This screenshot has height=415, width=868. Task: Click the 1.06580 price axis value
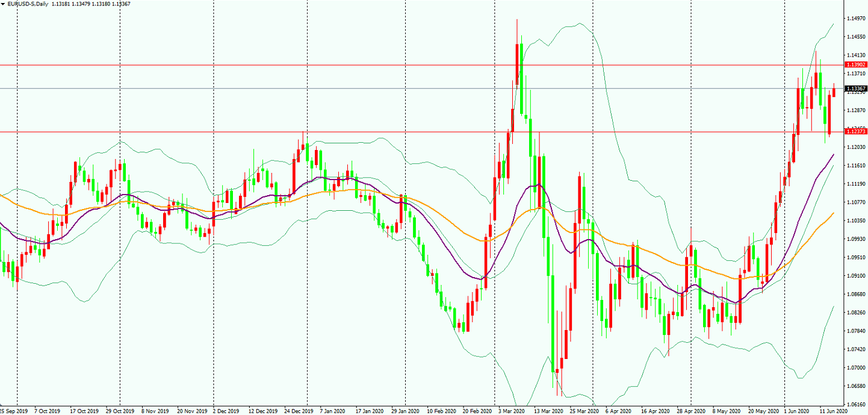click(856, 386)
